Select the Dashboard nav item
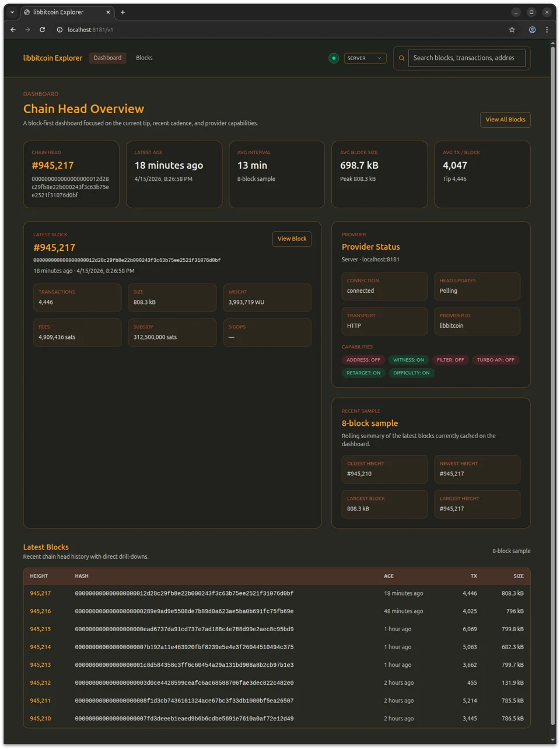 point(108,58)
